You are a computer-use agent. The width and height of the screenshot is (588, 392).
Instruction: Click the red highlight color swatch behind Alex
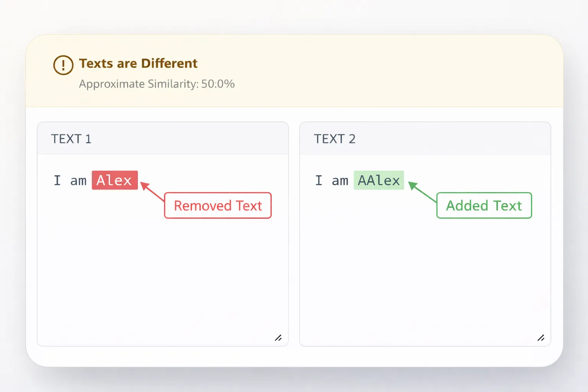tap(114, 180)
